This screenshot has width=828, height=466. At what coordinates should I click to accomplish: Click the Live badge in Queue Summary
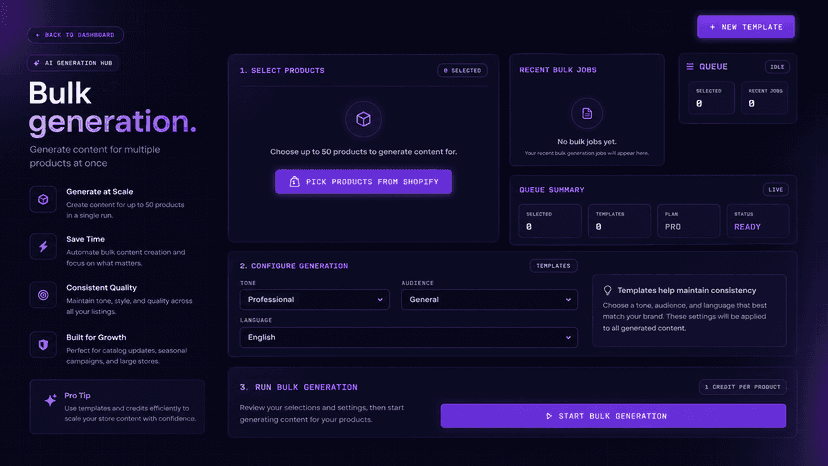pyautogui.click(x=775, y=190)
